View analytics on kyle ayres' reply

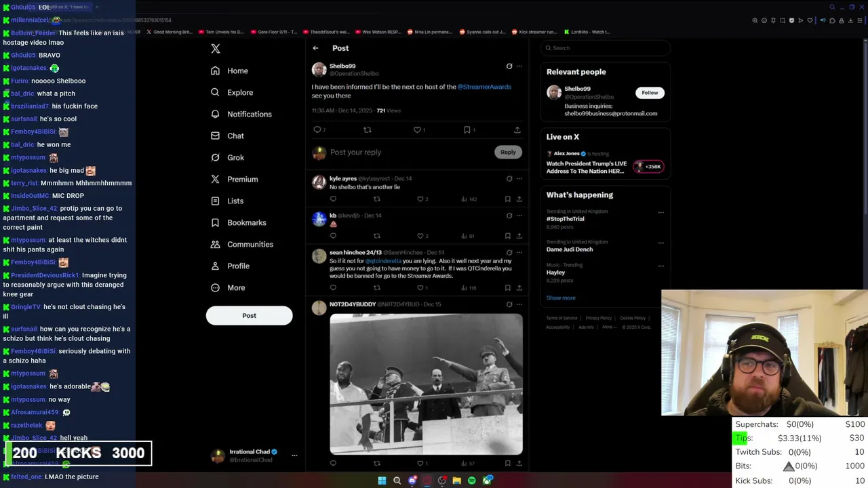coord(469,199)
